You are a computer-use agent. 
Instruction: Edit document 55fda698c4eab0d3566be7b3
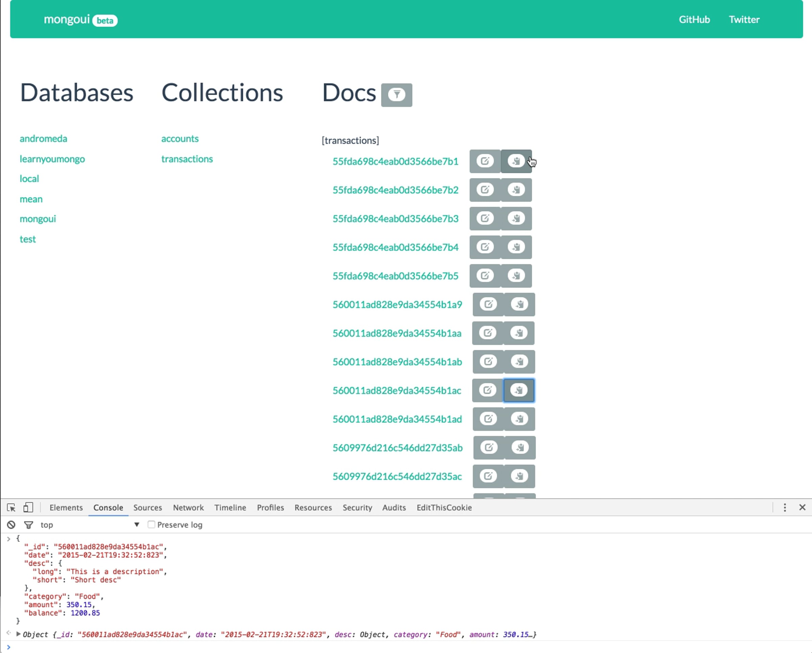(485, 219)
